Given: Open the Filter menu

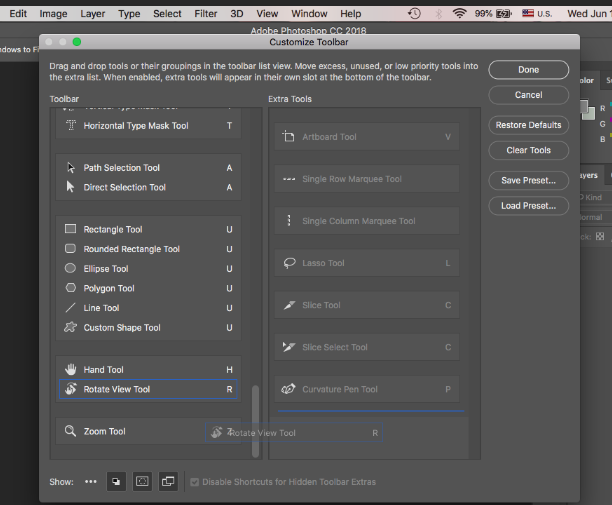Looking at the screenshot, I should pyautogui.click(x=206, y=14).
